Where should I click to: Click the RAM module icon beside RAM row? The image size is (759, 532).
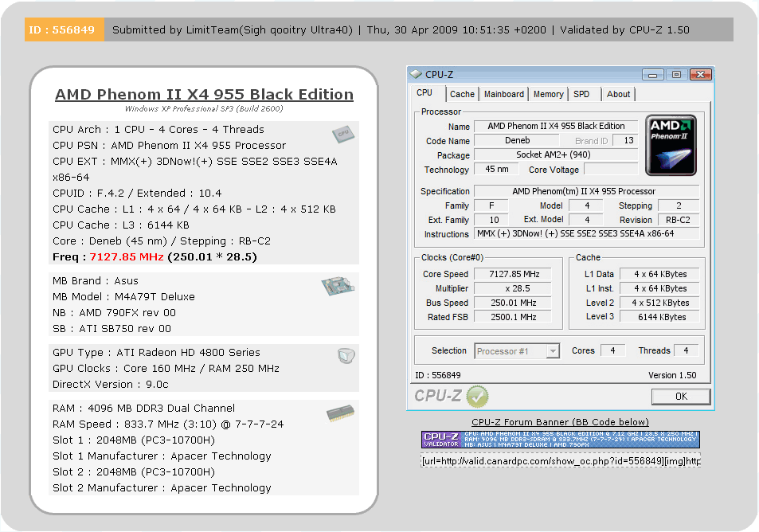pyautogui.click(x=340, y=413)
